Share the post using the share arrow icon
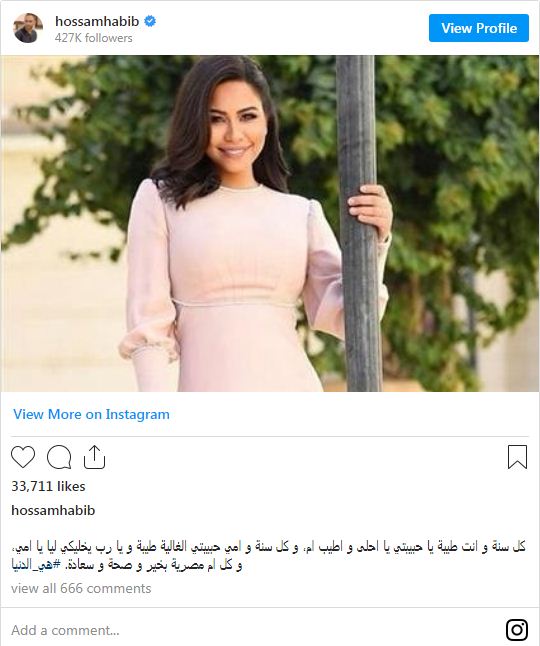The width and height of the screenshot is (540, 646). (94, 457)
